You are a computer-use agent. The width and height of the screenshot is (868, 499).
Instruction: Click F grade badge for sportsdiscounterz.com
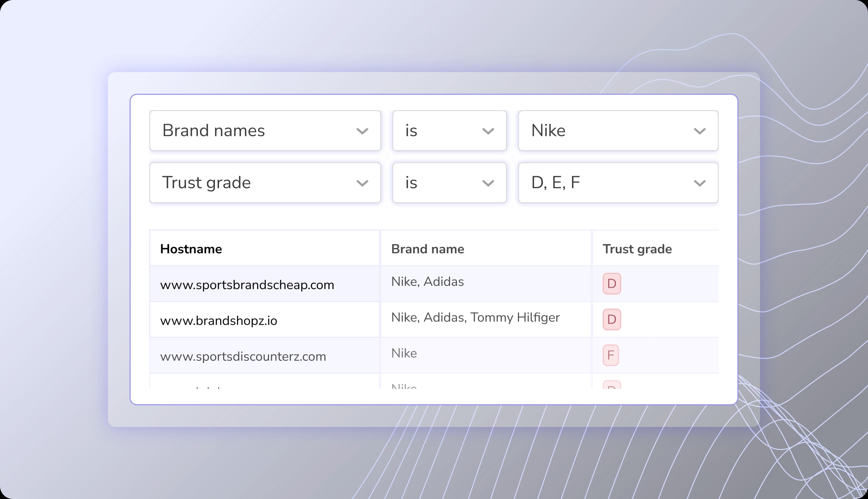click(x=611, y=356)
